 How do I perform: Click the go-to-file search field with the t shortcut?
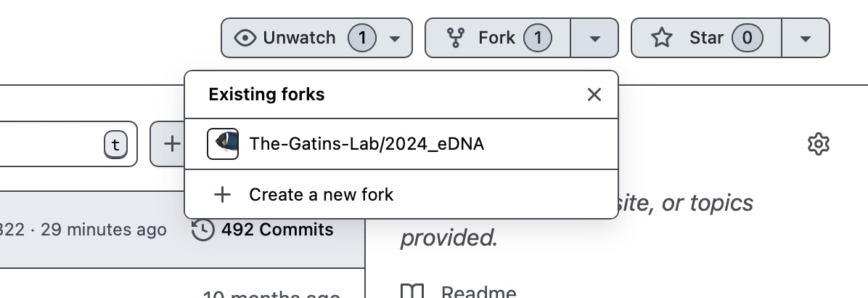[x=51, y=144]
